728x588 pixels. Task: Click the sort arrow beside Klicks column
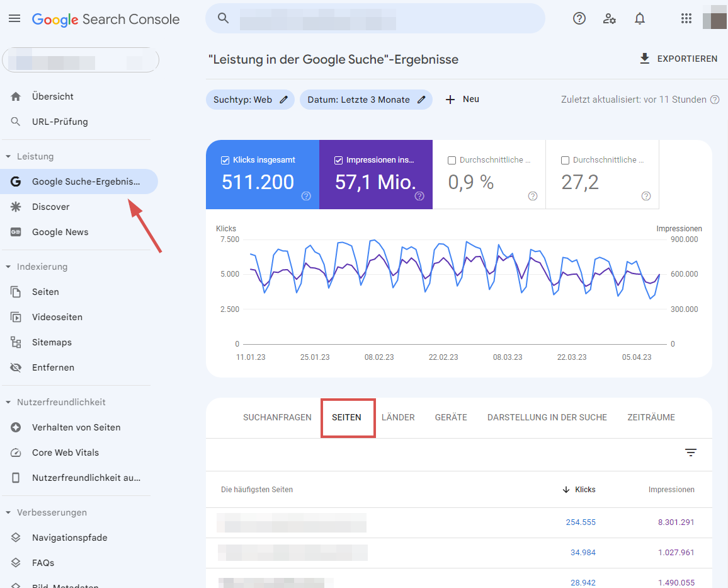(566, 490)
